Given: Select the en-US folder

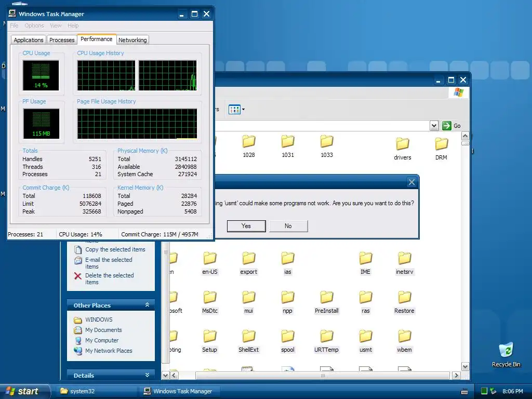Looking at the screenshot, I should (x=210, y=263).
